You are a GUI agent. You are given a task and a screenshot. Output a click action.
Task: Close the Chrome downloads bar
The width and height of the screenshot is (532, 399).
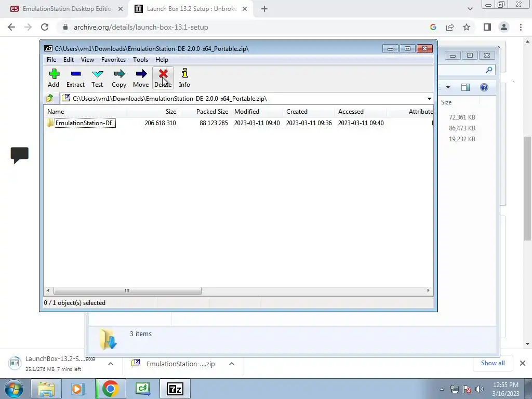(523, 363)
